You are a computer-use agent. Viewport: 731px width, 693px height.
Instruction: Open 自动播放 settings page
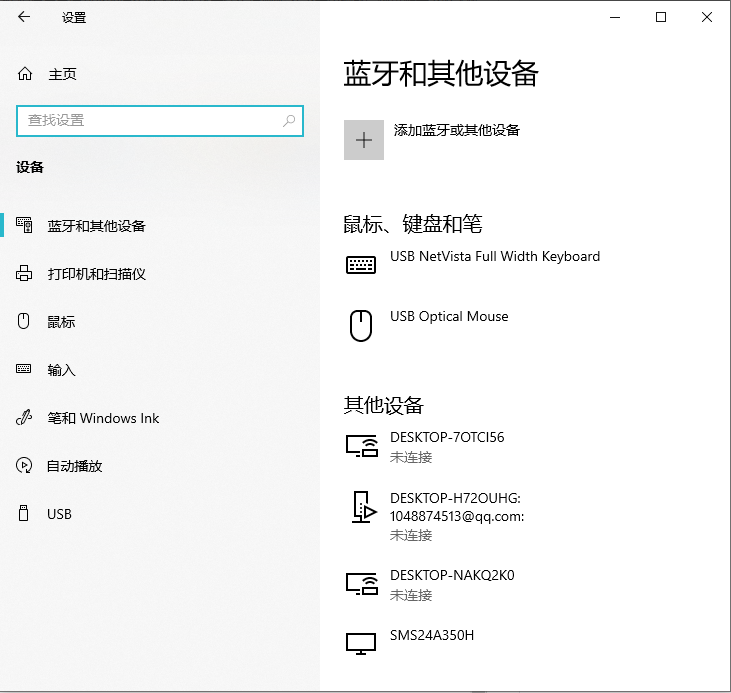pyautogui.click(x=75, y=466)
